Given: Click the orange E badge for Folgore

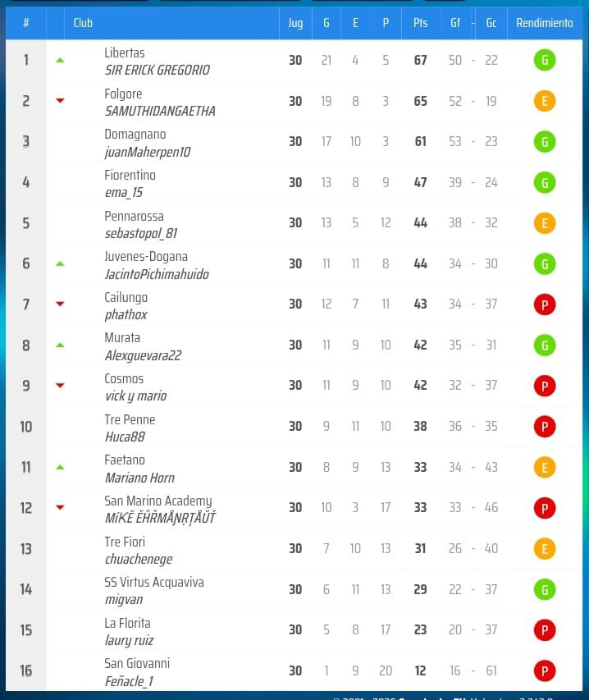Looking at the screenshot, I should pos(544,101).
